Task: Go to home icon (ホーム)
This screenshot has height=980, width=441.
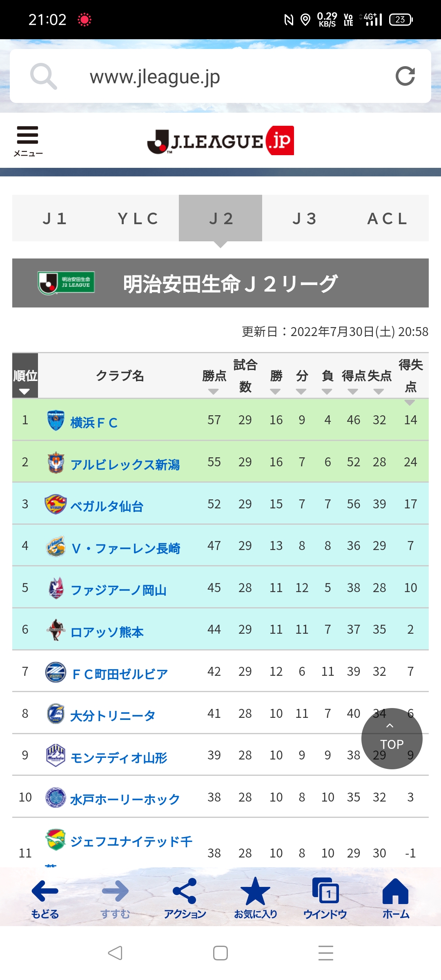Action: click(395, 898)
